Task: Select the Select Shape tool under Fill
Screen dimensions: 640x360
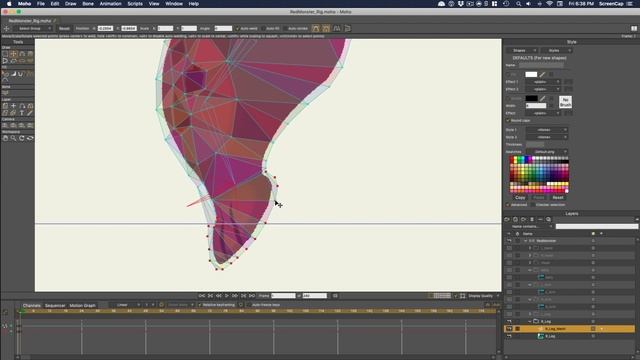Action: pos(5,74)
